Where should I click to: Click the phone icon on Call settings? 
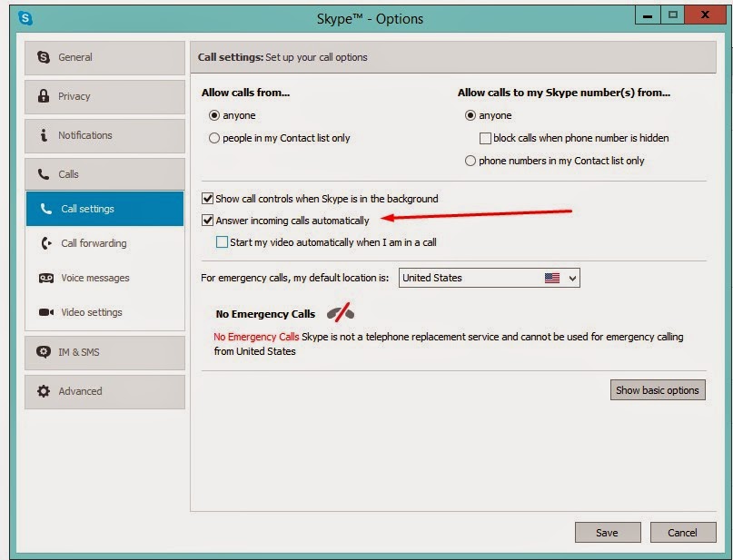click(x=45, y=209)
